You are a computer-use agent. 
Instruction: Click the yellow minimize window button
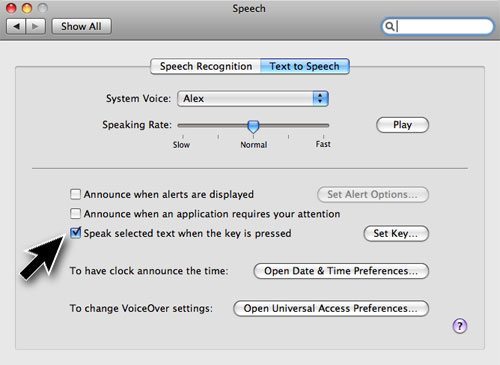tap(27, 8)
